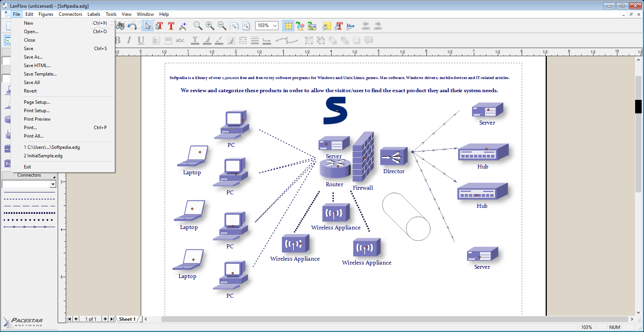Click the next link right arrow icon
Viewport: 644px width, 332px height.
click(x=378, y=26)
